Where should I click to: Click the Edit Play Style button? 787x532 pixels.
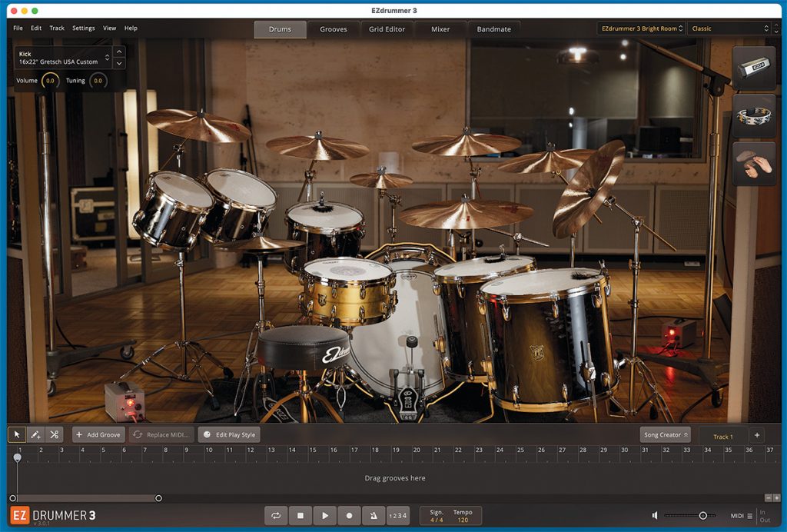(x=229, y=434)
